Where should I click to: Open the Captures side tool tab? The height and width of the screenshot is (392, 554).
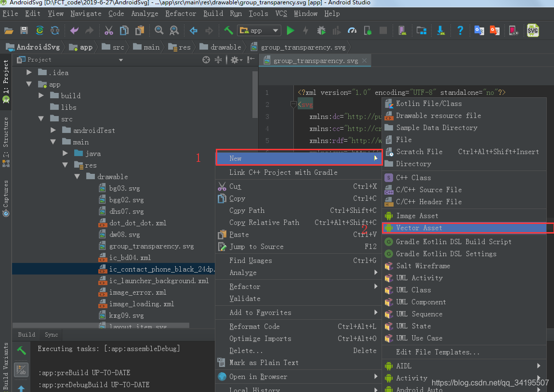[6, 198]
